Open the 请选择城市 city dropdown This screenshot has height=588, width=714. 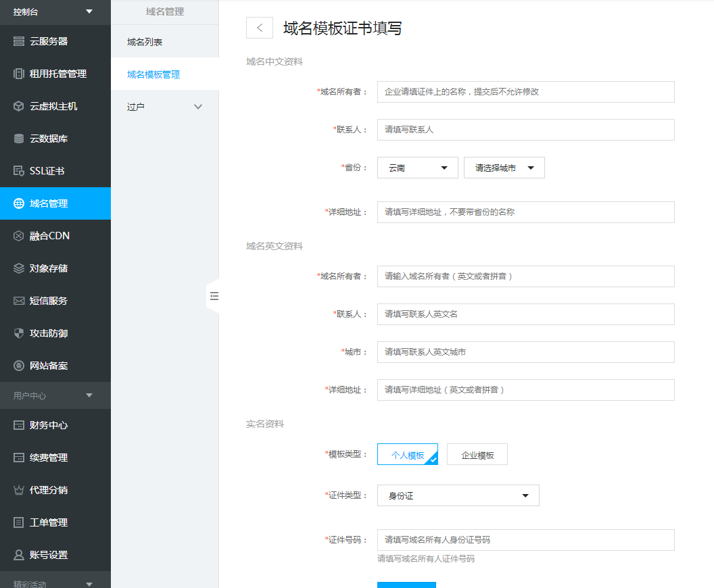[504, 167]
